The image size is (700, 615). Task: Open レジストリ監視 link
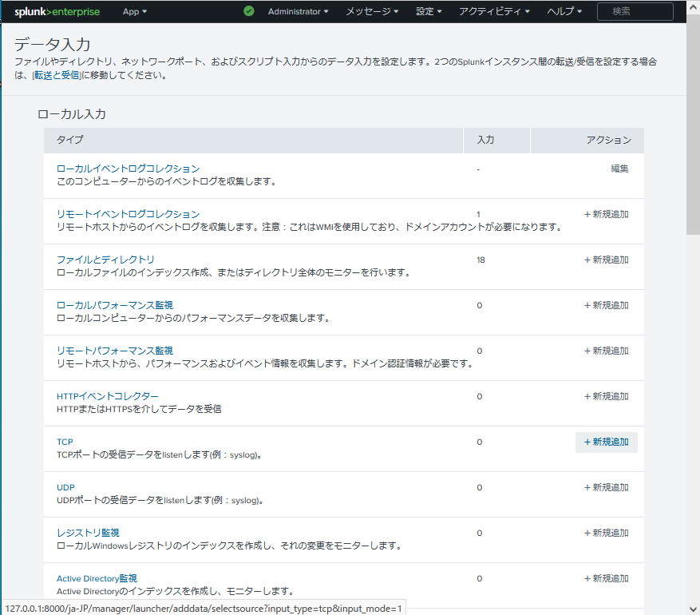88,533
